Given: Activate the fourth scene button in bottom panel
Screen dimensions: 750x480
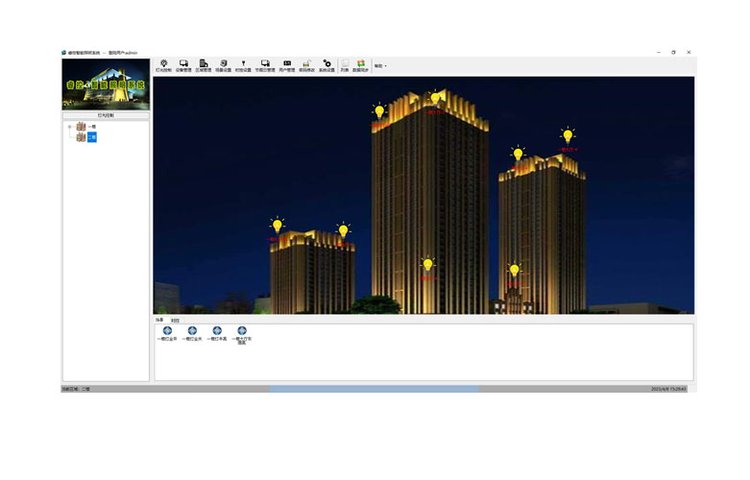Looking at the screenshot, I should 241,331.
